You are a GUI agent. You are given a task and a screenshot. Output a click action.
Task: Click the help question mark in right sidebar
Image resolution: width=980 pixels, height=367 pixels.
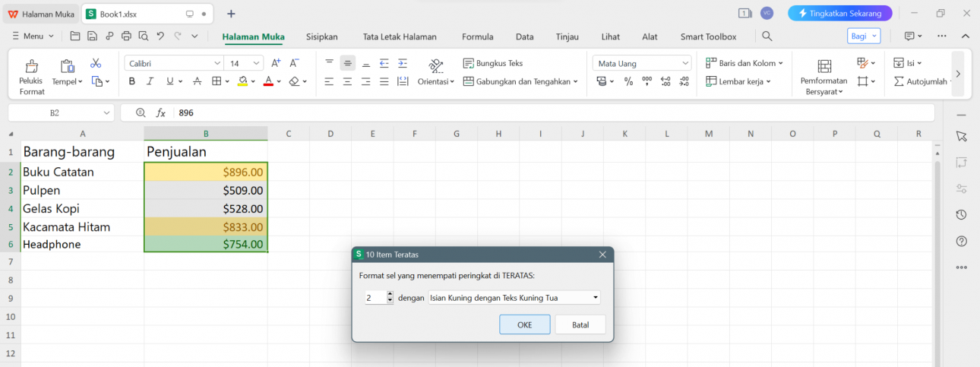(961, 241)
